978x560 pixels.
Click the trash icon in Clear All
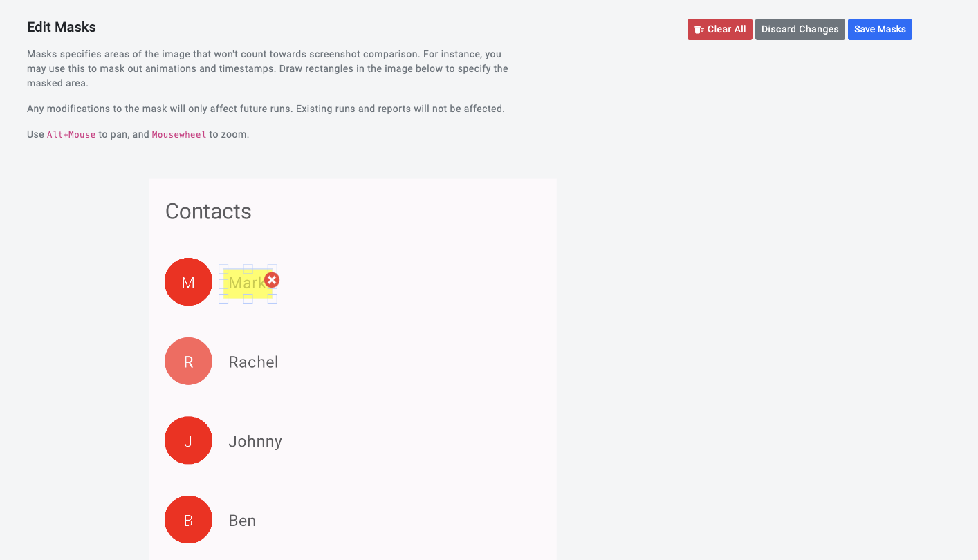[x=699, y=30]
